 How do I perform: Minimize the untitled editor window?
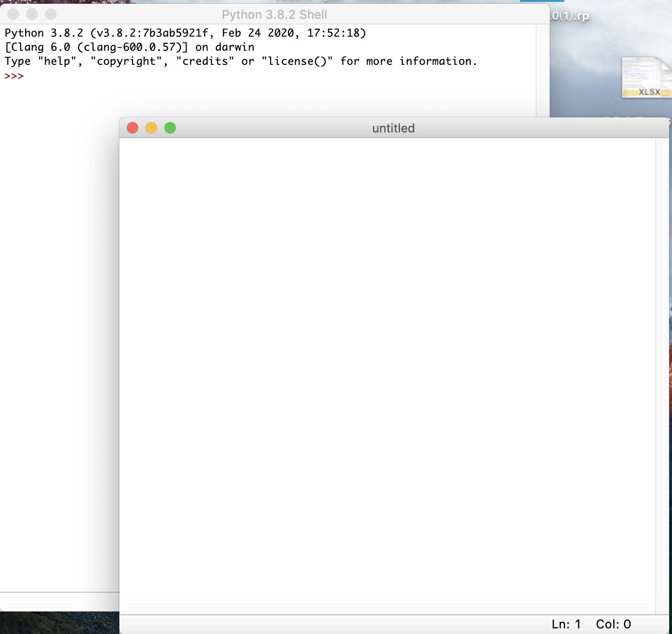click(x=151, y=128)
